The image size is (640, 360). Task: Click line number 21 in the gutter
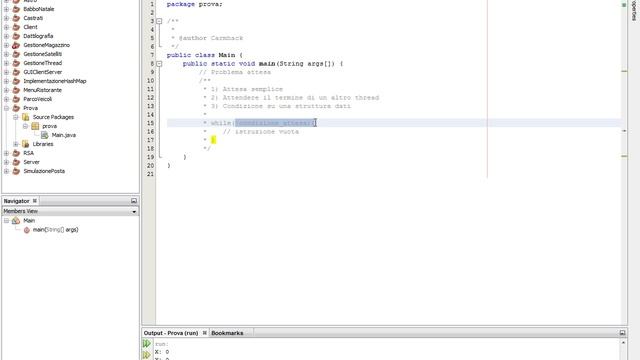[x=151, y=174]
